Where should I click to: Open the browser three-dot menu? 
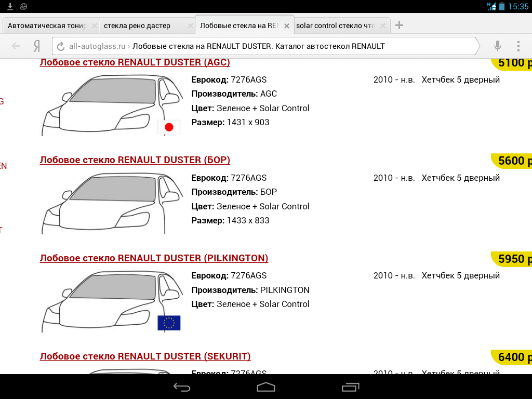[x=518, y=46]
